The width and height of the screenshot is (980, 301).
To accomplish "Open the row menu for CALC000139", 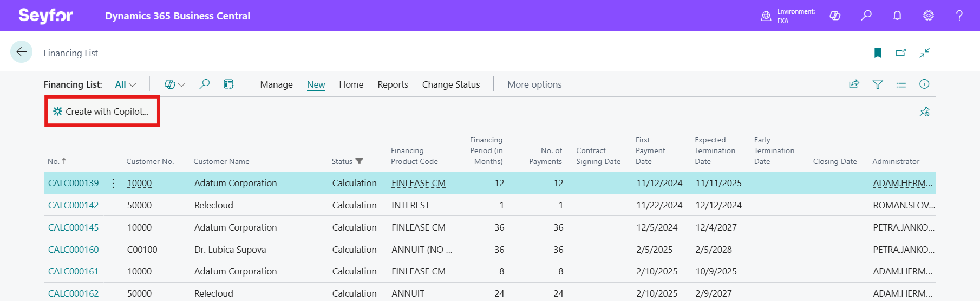I will coord(113,183).
